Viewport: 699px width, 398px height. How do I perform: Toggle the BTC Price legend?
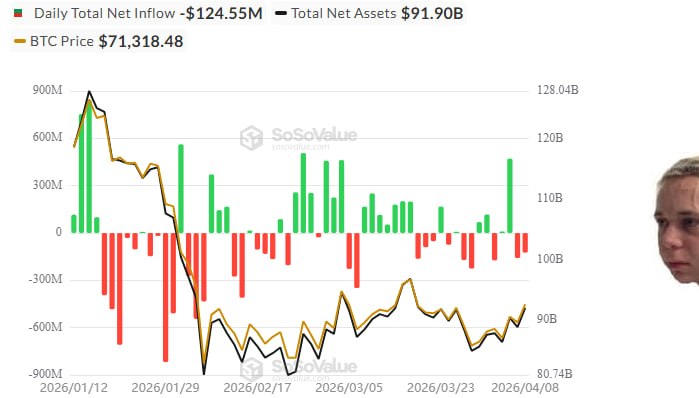click(x=99, y=41)
